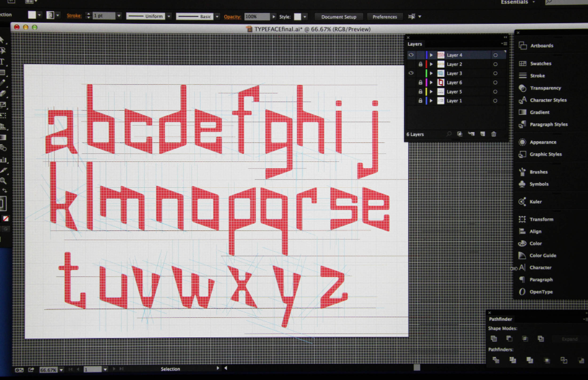Open the Brushes panel
This screenshot has width=588, height=380.
point(538,172)
